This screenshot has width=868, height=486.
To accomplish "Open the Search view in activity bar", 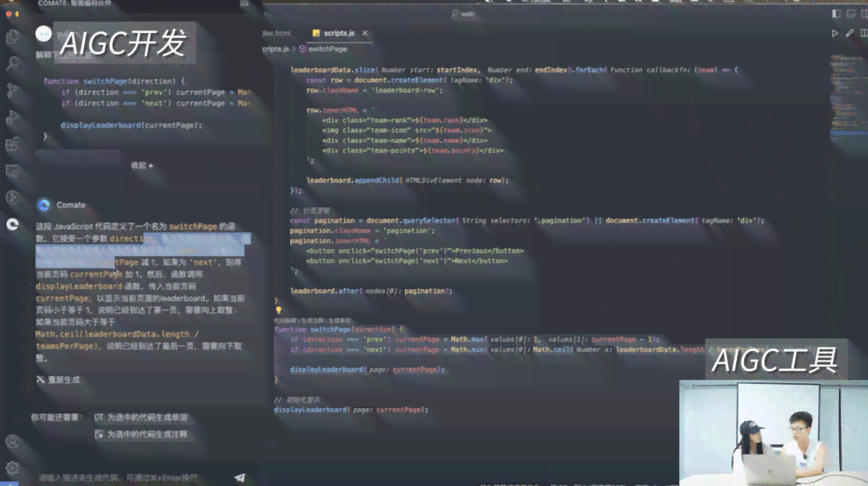I will (x=12, y=63).
